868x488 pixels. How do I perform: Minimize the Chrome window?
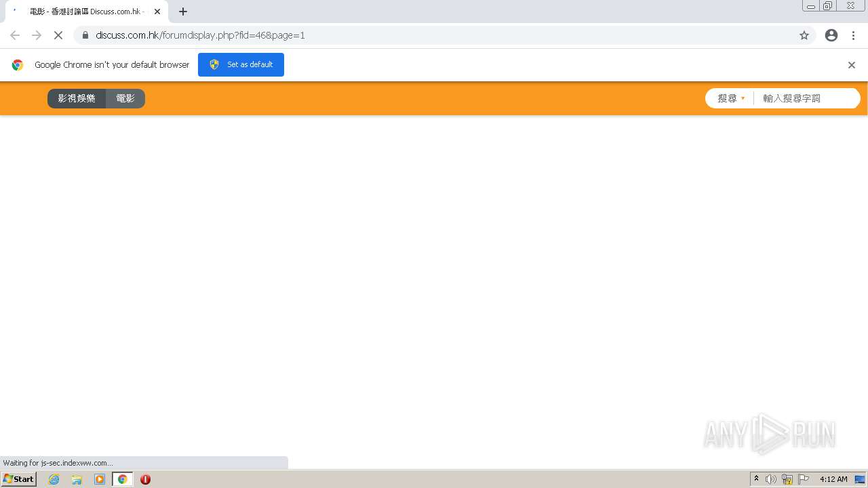point(811,6)
